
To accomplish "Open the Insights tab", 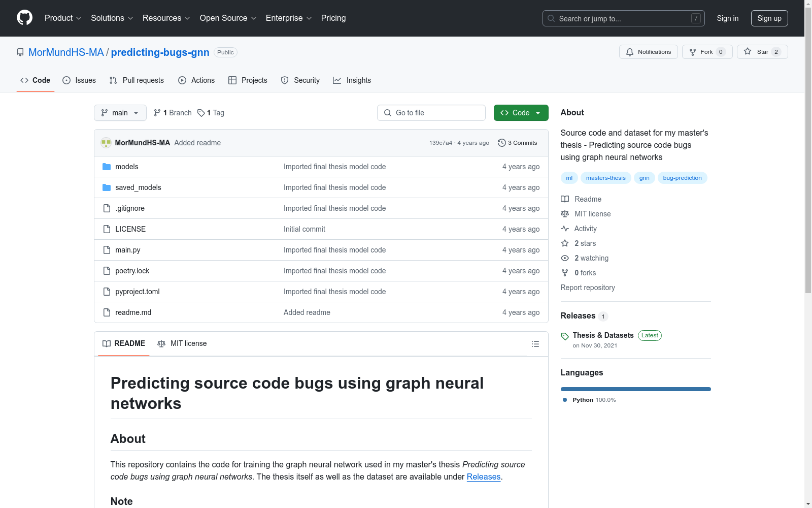I will coord(352,80).
